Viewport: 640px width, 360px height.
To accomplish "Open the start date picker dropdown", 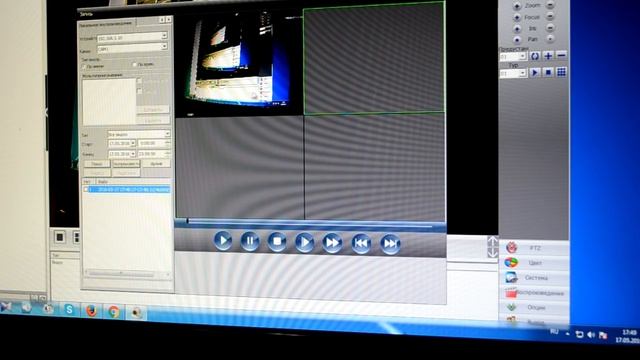I will click(133, 143).
